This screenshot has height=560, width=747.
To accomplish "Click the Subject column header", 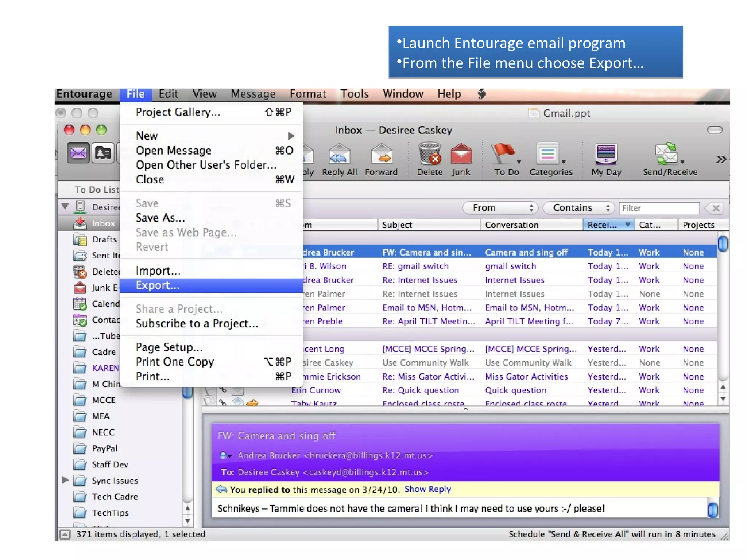I will click(x=429, y=225).
